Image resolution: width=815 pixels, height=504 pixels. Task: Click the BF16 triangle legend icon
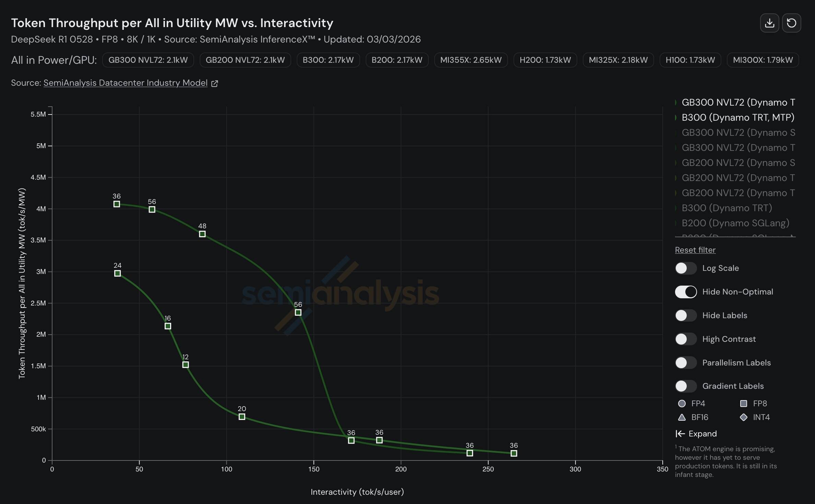[x=682, y=417]
